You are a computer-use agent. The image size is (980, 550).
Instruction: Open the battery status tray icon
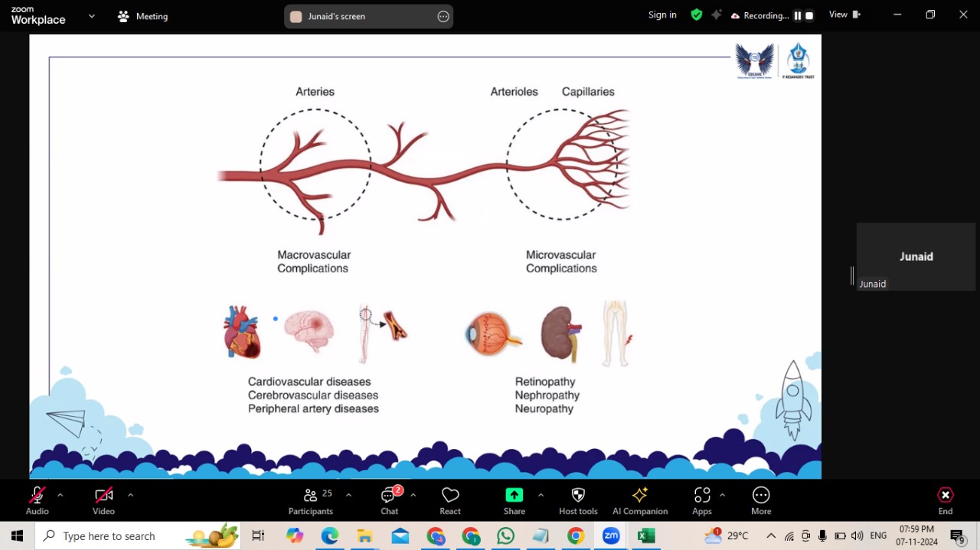[840, 535]
